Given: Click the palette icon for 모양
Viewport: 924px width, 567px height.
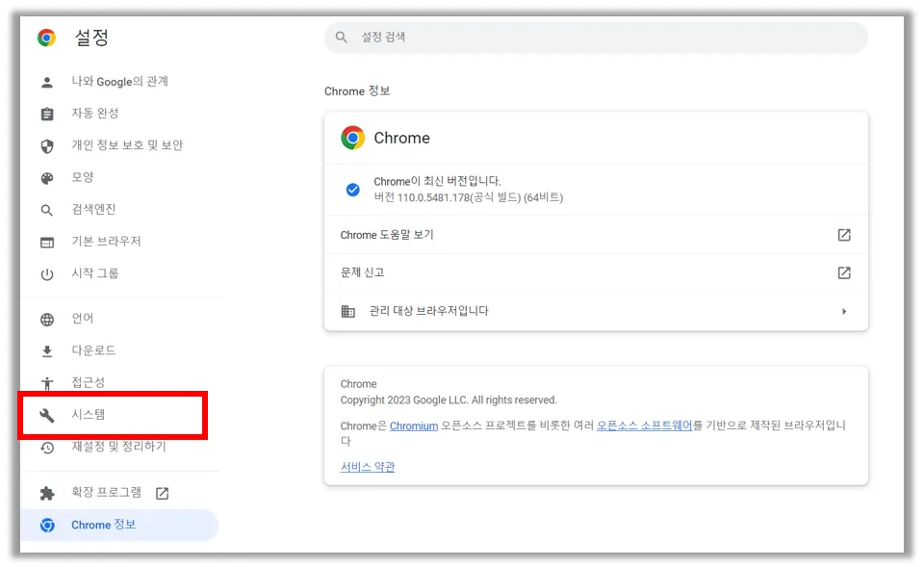Looking at the screenshot, I should click(x=47, y=178).
